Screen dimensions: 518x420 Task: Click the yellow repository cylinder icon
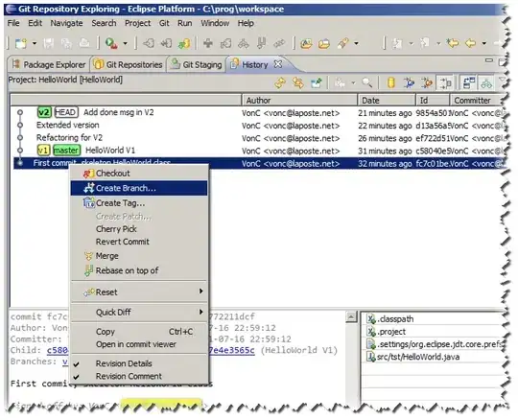point(390,82)
